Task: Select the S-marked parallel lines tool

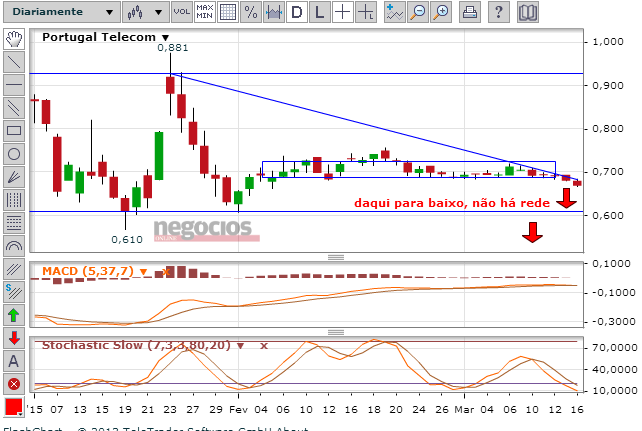Action: pos(14,292)
